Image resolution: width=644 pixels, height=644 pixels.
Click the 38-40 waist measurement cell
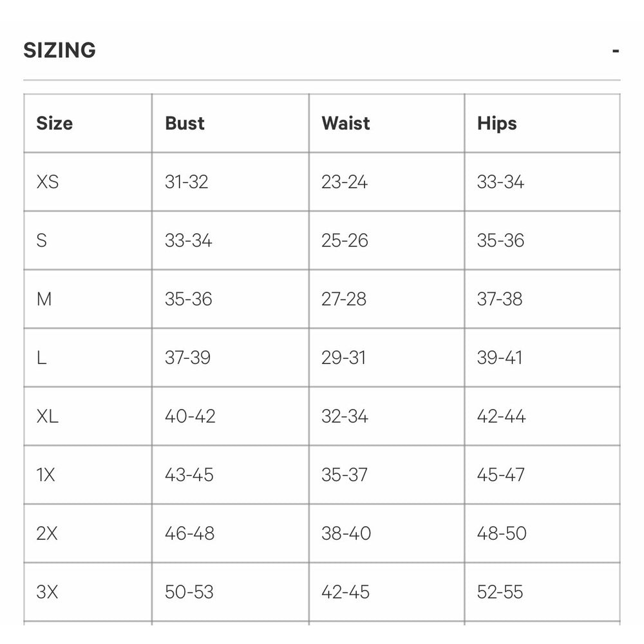pyautogui.click(x=346, y=534)
